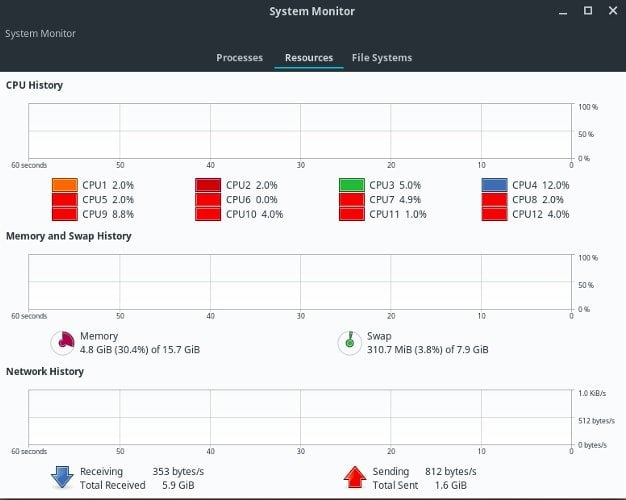Click the CPU4 blue color swatch
626x500 pixels.
click(x=495, y=185)
